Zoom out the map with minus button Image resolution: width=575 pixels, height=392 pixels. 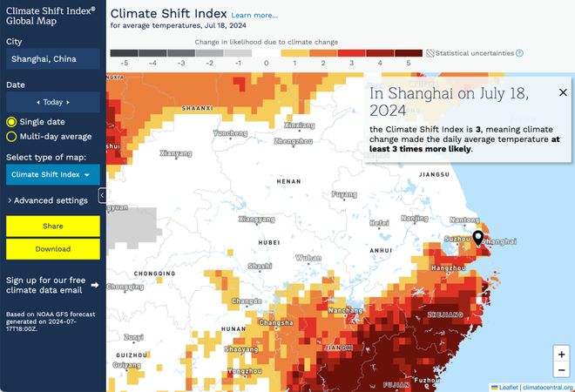point(561,370)
